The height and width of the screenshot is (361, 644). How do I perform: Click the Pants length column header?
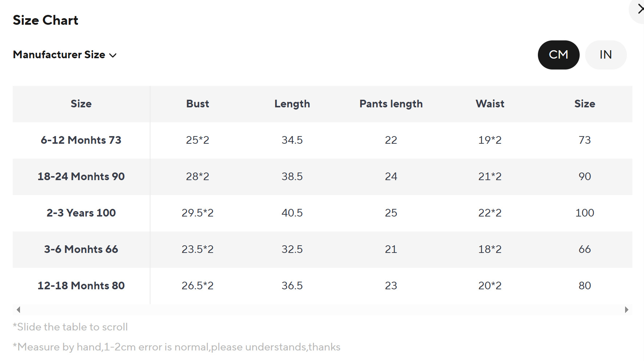click(391, 104)
